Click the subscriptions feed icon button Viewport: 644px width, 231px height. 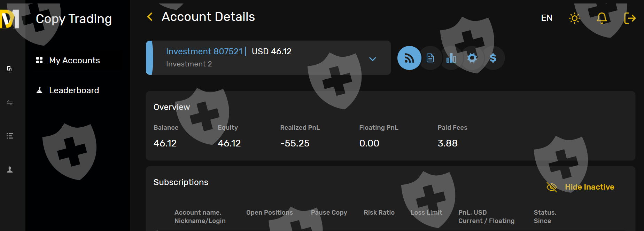[x=409, y=58]
